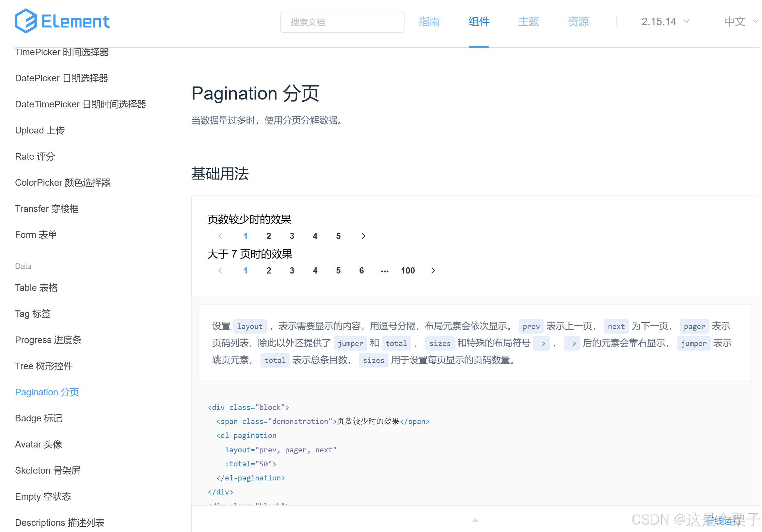762x532 pixels.
Task: Open Table 表格 in sidebar
Action: pos(37,288)
